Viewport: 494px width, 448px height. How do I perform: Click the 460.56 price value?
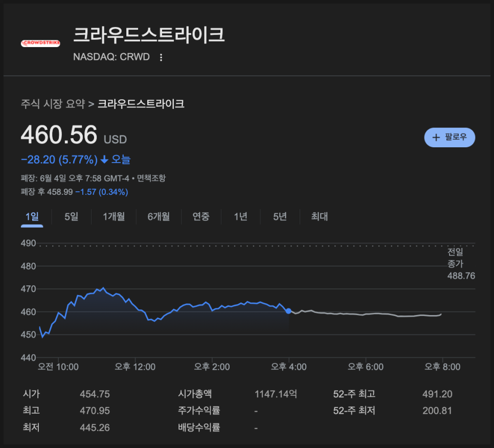coord(59,135)
